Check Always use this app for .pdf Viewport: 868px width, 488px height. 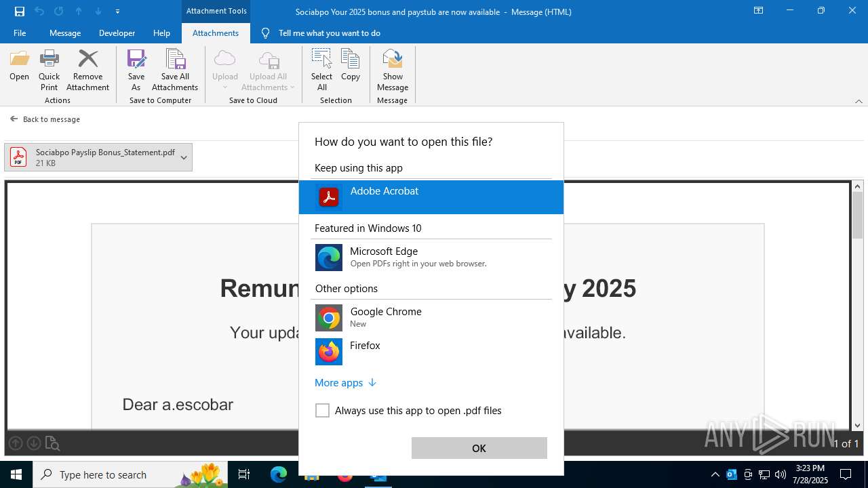(x=322, y=411)
